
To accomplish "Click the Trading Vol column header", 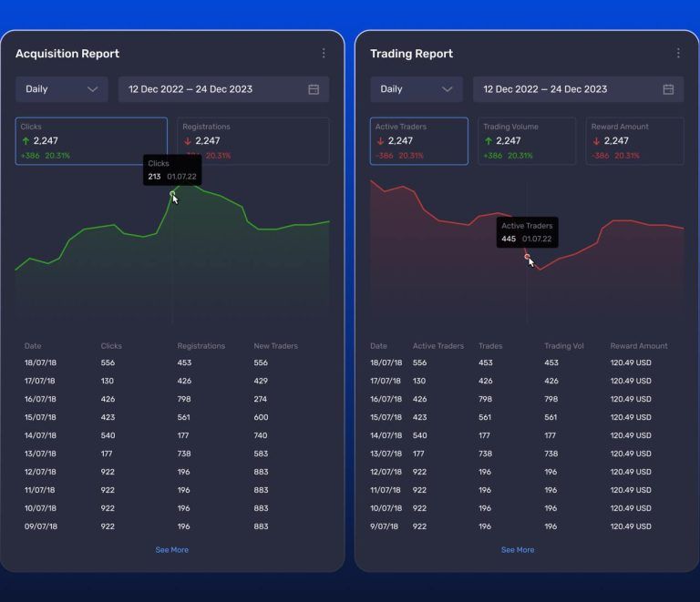I will pyautogui.click(x=564, y=346).
